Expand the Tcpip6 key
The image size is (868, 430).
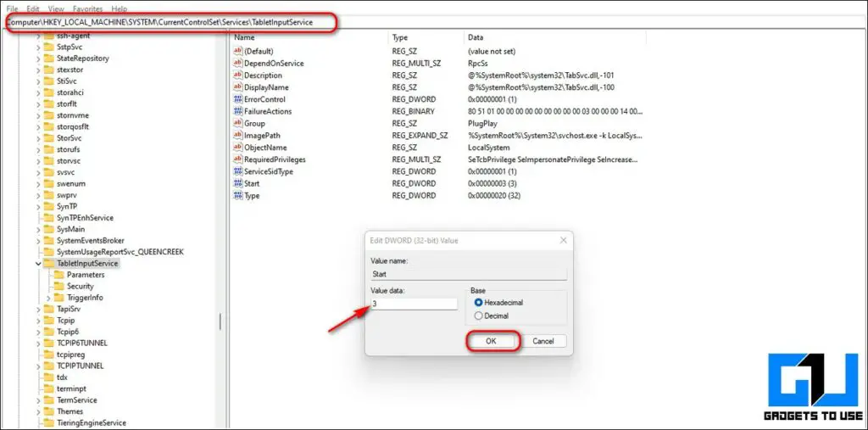pos(37,332)
